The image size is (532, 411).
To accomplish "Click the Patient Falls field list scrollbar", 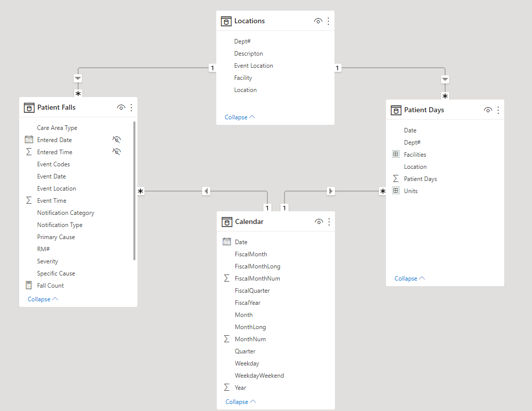I will (134, 191).
